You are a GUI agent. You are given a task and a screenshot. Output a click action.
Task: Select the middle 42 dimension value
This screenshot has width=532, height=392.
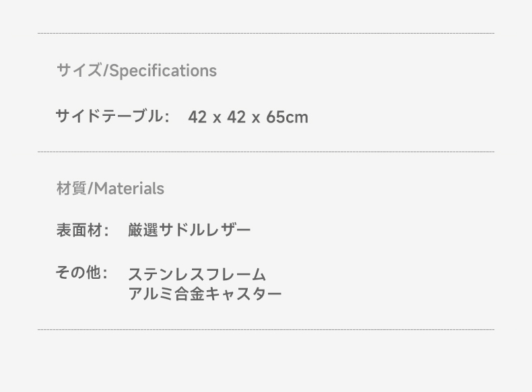(x=236, y=117)
